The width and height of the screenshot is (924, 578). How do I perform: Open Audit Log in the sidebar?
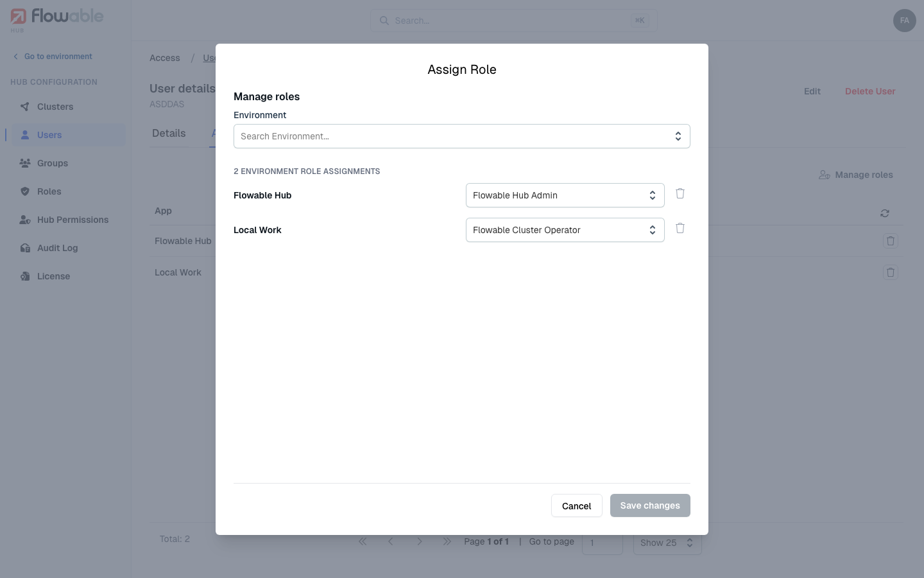[65, 248]
